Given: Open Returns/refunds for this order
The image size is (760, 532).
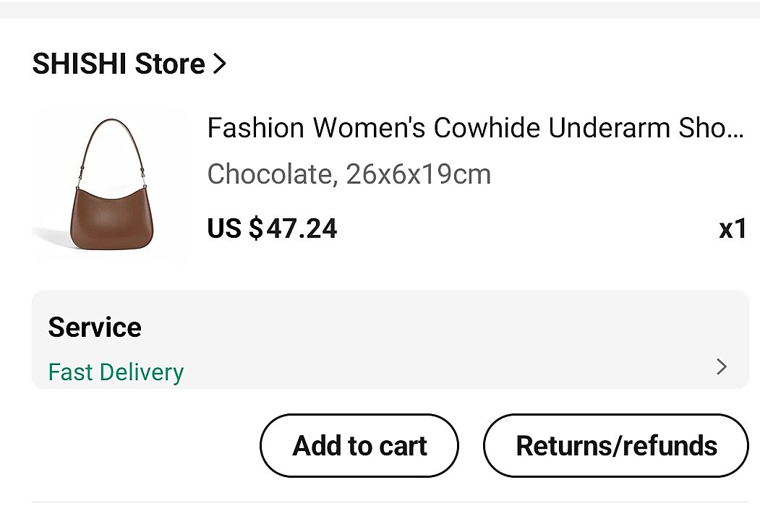Looking at the screenshot, I should (x=616, y=445).
